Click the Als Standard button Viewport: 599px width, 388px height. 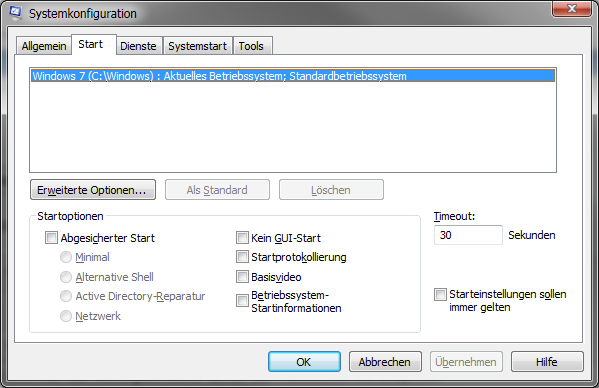(x=217, y=190)
